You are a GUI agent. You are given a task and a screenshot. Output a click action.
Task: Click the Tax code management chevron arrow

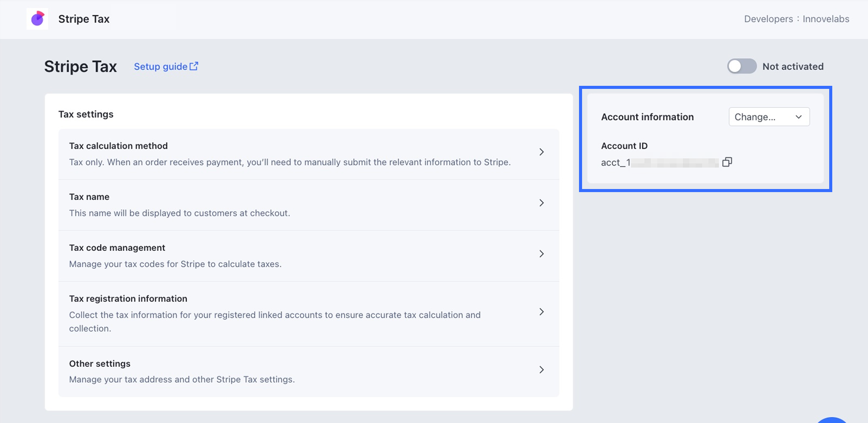[x=542, y=254]
